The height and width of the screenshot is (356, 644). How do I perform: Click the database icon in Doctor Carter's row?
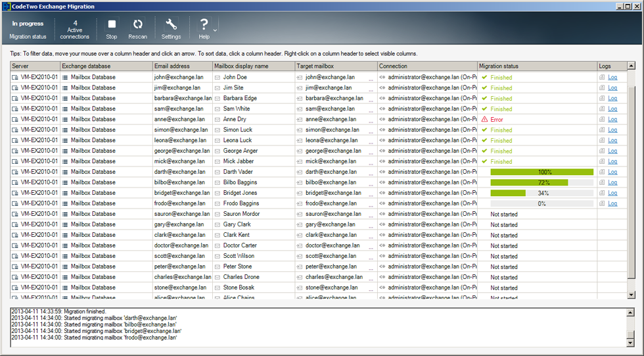pos(65,245)
